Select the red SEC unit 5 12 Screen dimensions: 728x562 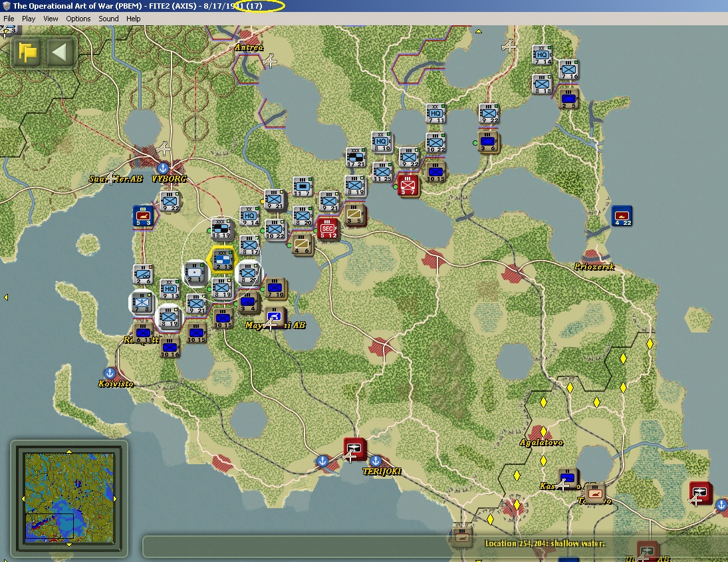328,229
